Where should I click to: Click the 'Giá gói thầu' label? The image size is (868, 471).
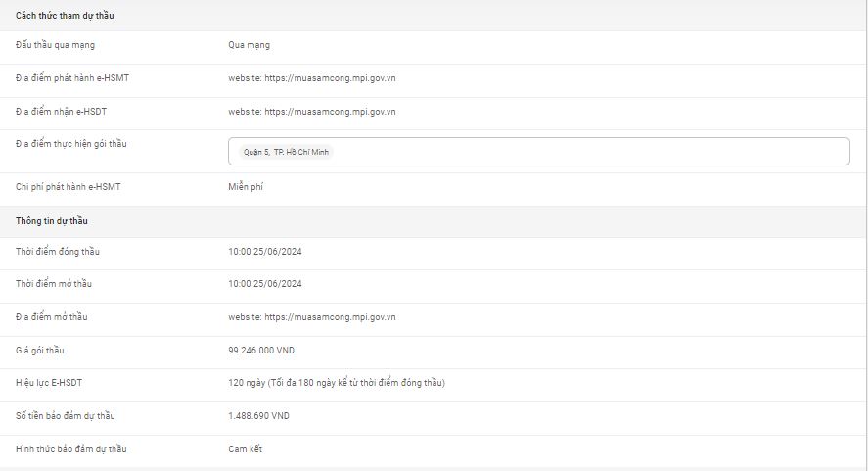tap(40, 350)
